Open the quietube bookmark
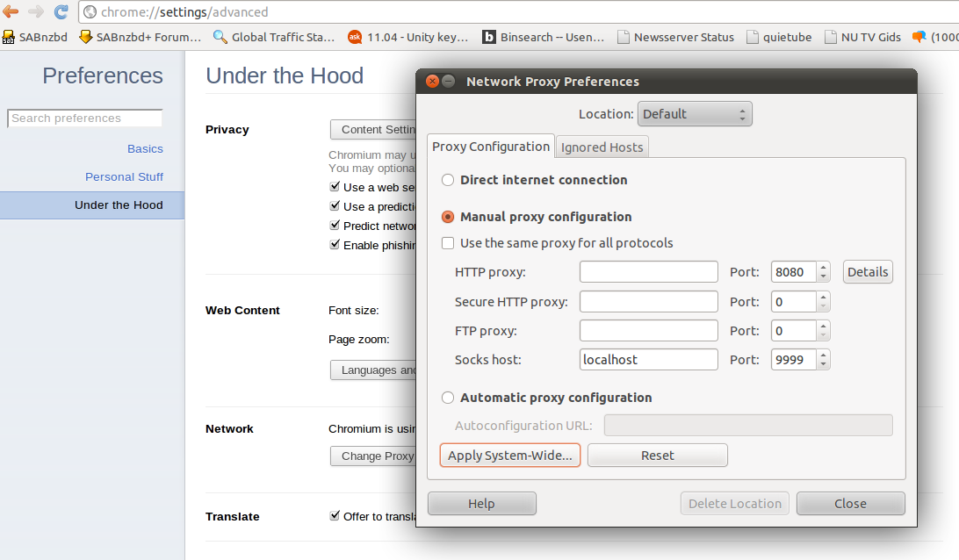Viewport: 959px width, 560px height. point(779,37)
